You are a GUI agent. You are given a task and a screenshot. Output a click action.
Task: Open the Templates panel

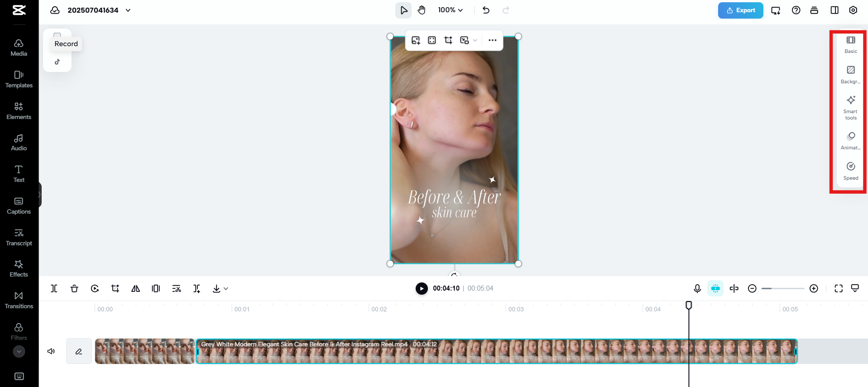click(19, 79)
